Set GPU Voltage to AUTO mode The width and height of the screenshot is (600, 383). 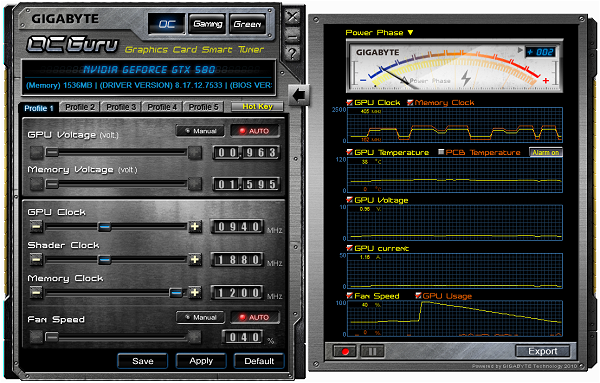(254, 131)
